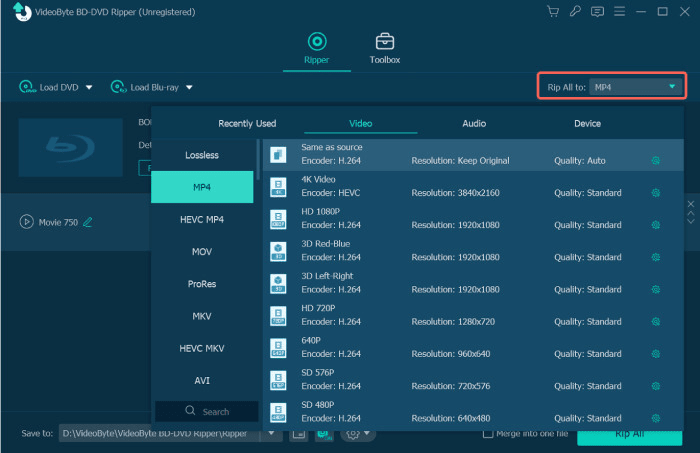Remove the title with the X icon
This screenshot has width=700, height=453.
pos(691,204)
